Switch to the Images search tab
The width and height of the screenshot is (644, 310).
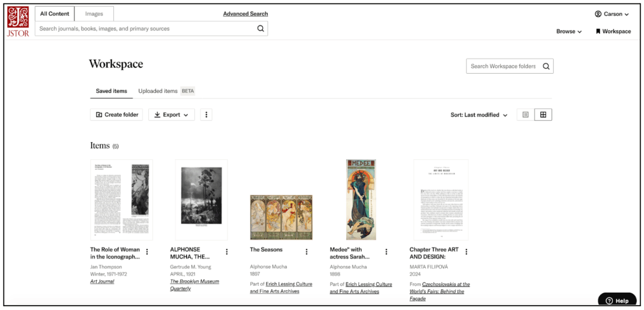pos(93,13)
